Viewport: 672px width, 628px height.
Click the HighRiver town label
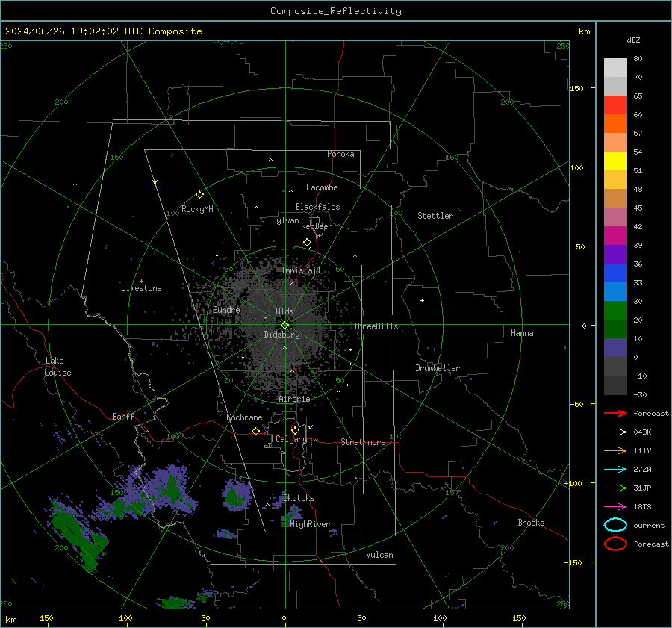coord(310,524)
